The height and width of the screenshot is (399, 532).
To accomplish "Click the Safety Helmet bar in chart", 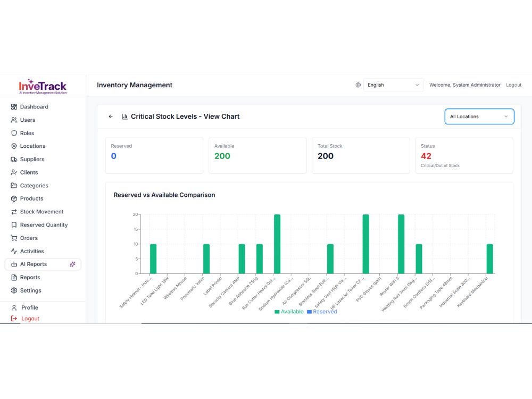I will 153,259.
